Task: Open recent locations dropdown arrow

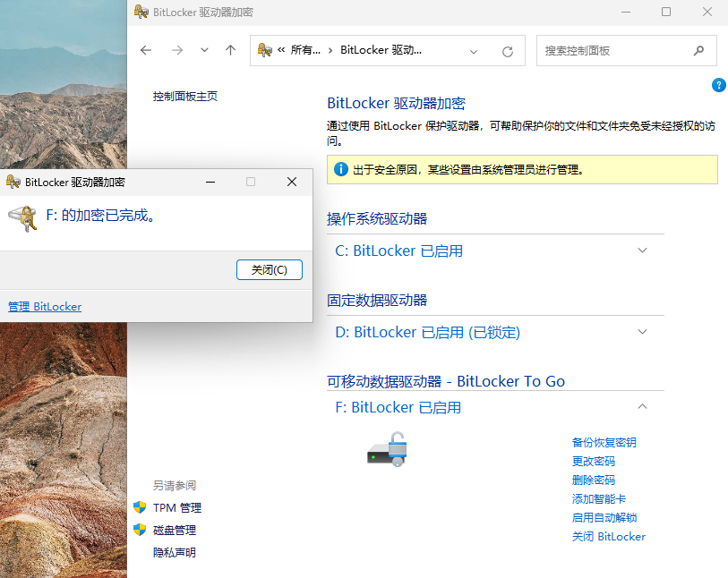Action: tap(204, 51)
